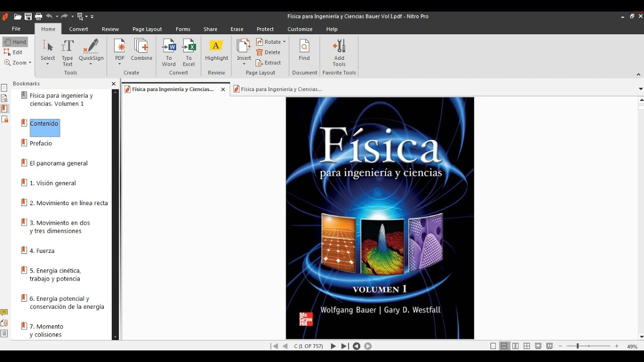Open the Page Layout ribbon tab
The image size is (644, 362).
(147, 29)
